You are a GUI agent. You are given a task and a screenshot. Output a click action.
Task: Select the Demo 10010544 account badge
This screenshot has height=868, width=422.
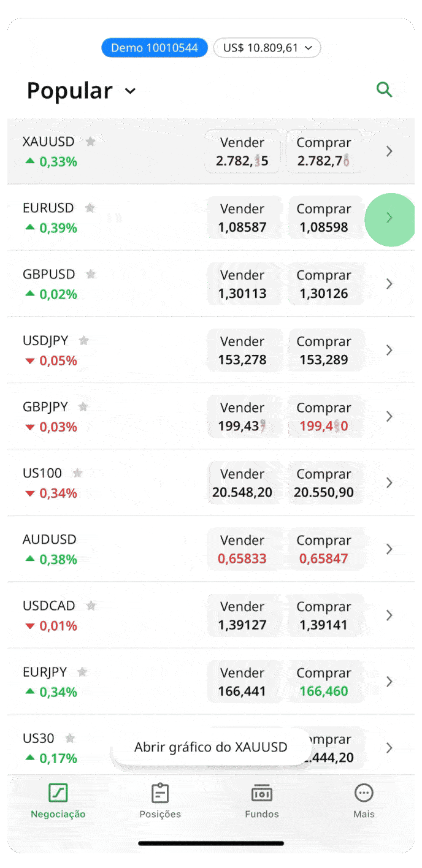(x=155, y=48)
